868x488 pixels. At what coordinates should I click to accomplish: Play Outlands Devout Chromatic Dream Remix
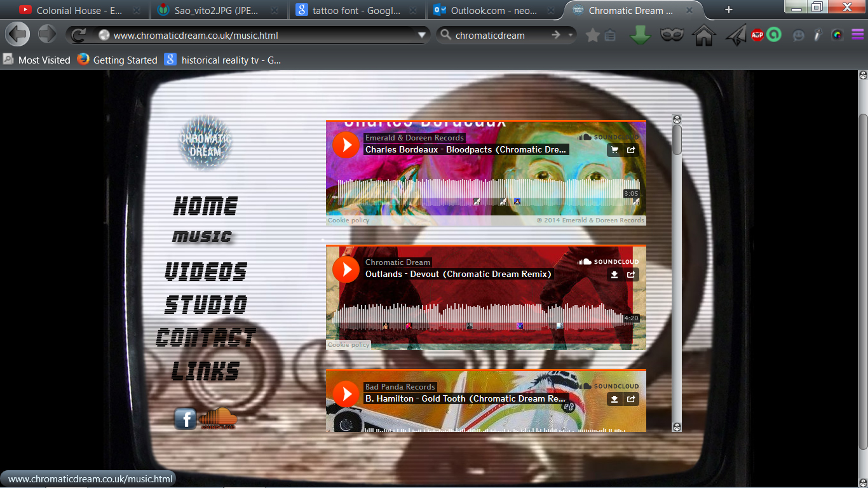[x=346, y=269]
